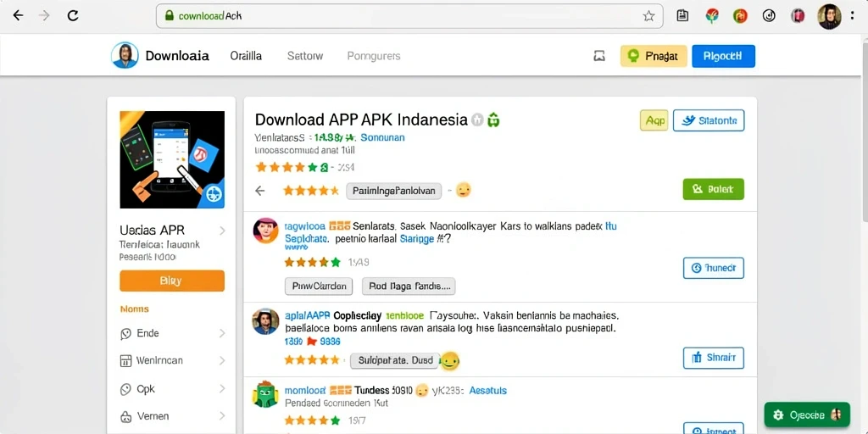Click the yellow Aqp button
Image resolution: width=868 pixels, height=434 pixels.
pos(654,120)
